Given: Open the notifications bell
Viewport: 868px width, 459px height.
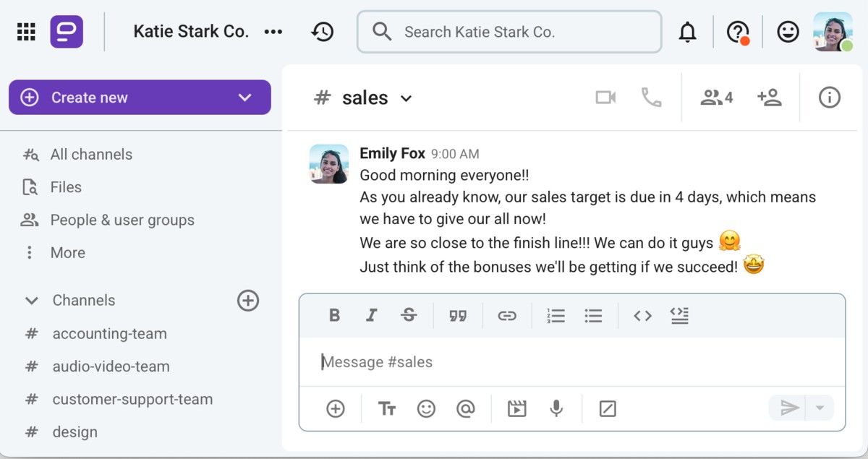Looking at the screenshot, I should point(687,32).
